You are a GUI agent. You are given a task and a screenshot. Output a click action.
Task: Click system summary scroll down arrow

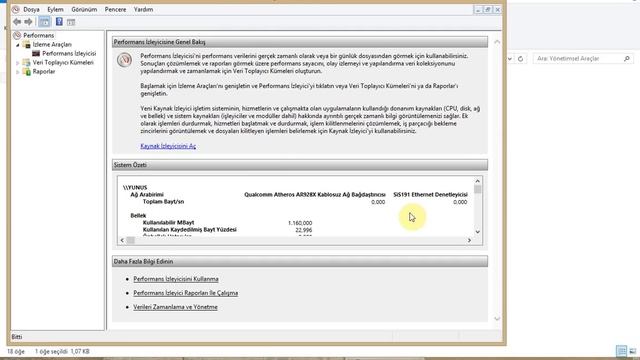coord(478,232)
